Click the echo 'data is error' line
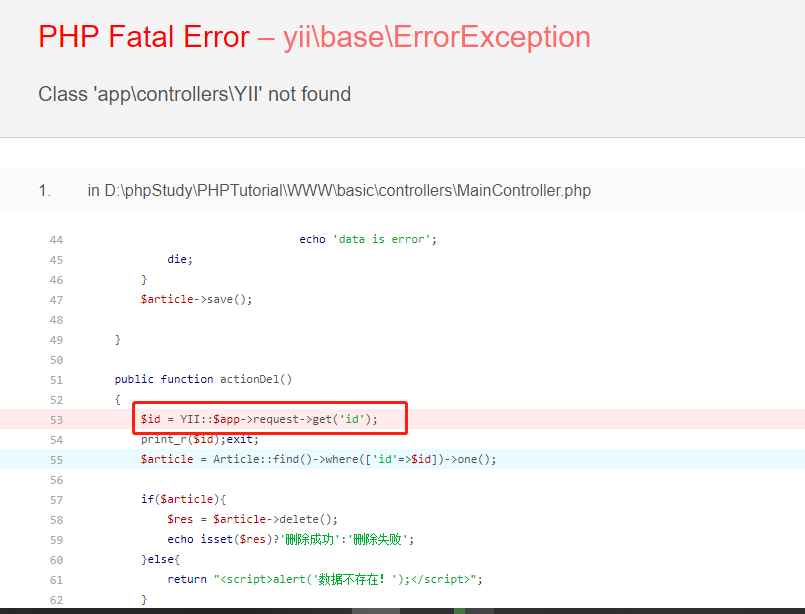Screen dimensions: 805x614 tap(368, 239)
